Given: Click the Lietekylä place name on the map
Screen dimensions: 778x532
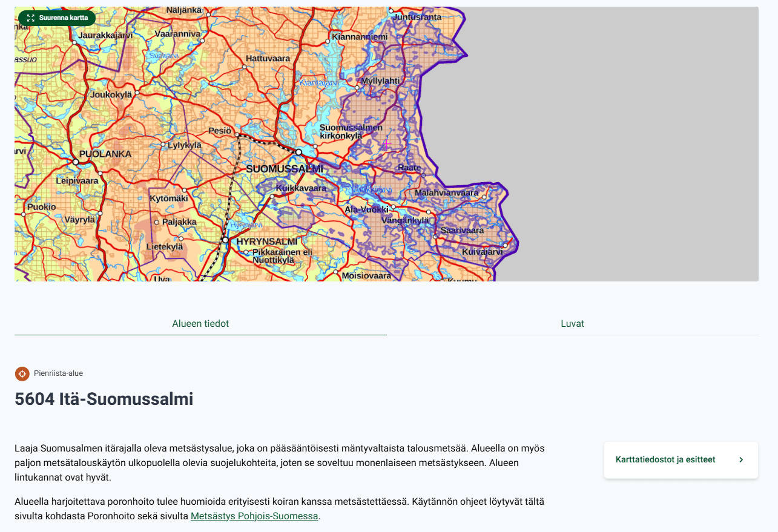Looking at the screenshot, I should pyautogui.click(x=165, y=247).
